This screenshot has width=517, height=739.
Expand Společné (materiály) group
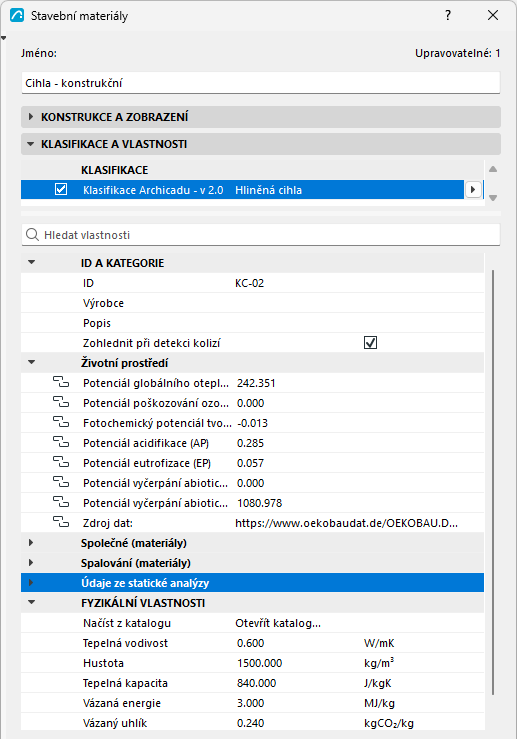(31, 542)
